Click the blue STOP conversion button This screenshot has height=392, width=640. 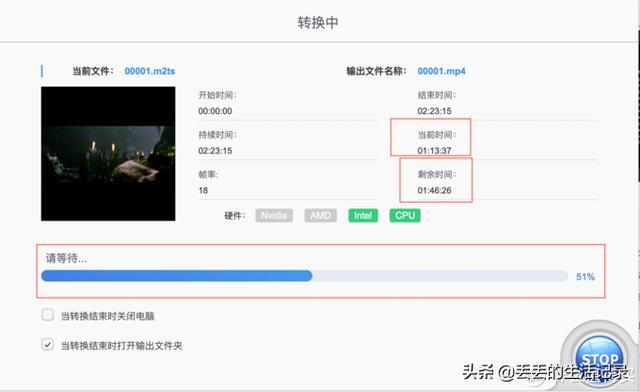[x=599, y=359]
